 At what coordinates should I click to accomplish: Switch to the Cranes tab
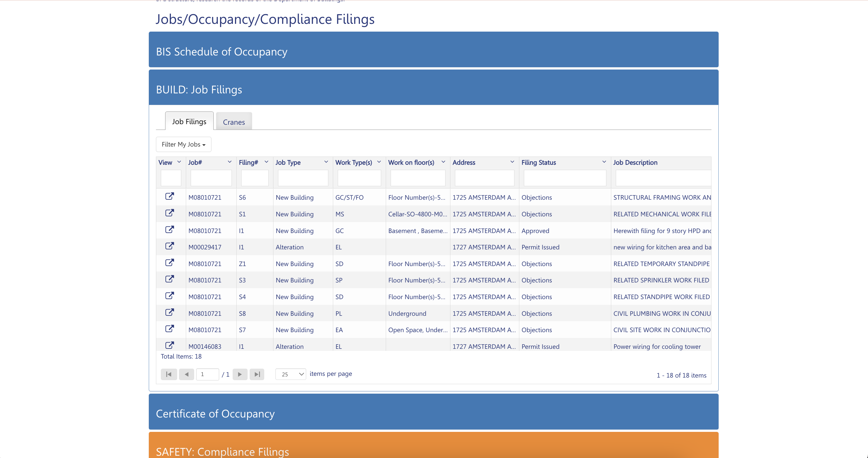(234, 122)
